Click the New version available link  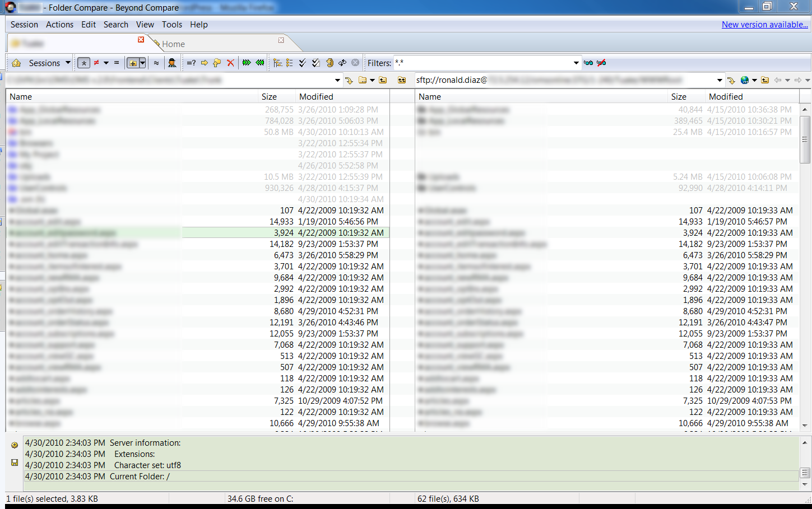[x=764, y=25]
